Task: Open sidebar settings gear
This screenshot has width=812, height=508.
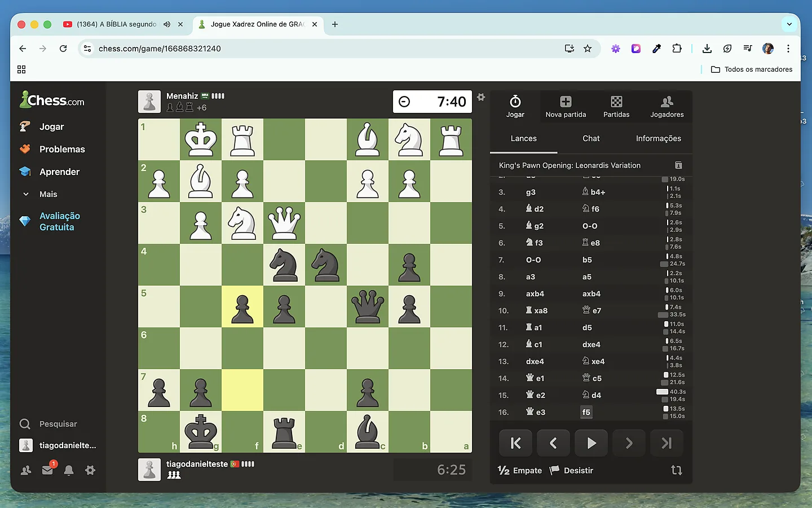Action: pos(90,470)
